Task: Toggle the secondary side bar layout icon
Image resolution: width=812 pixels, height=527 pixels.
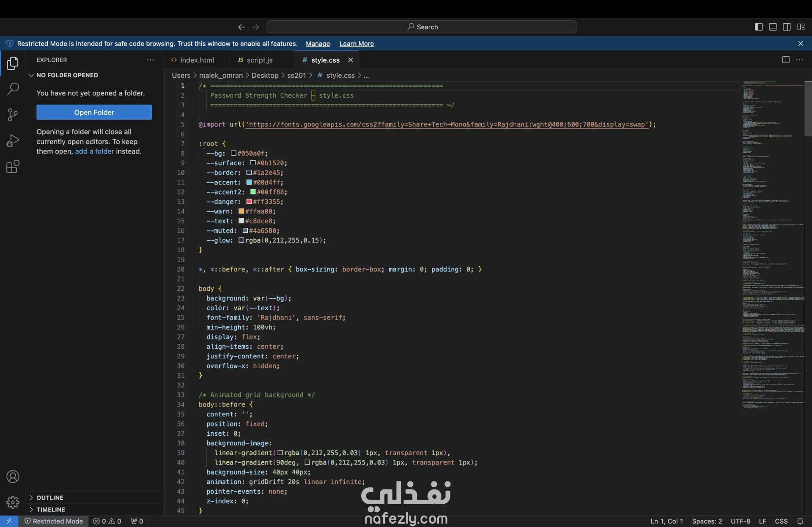Action: coord(787,27)
